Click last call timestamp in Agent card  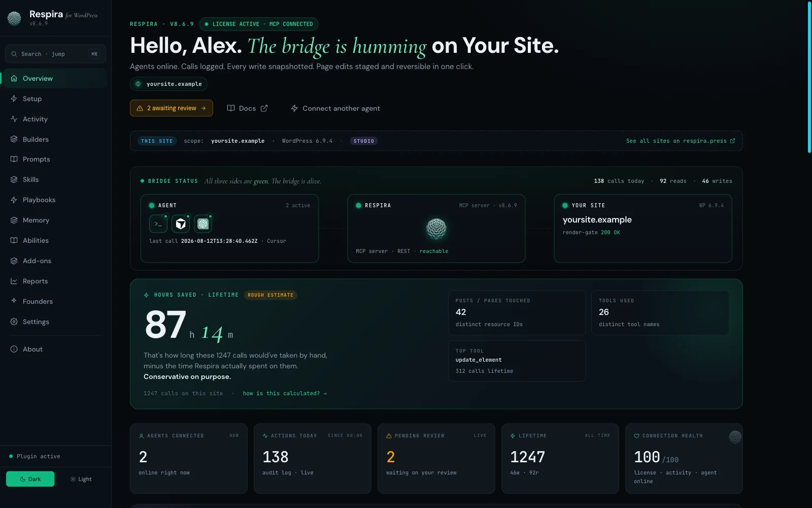(x=219, y=241)
